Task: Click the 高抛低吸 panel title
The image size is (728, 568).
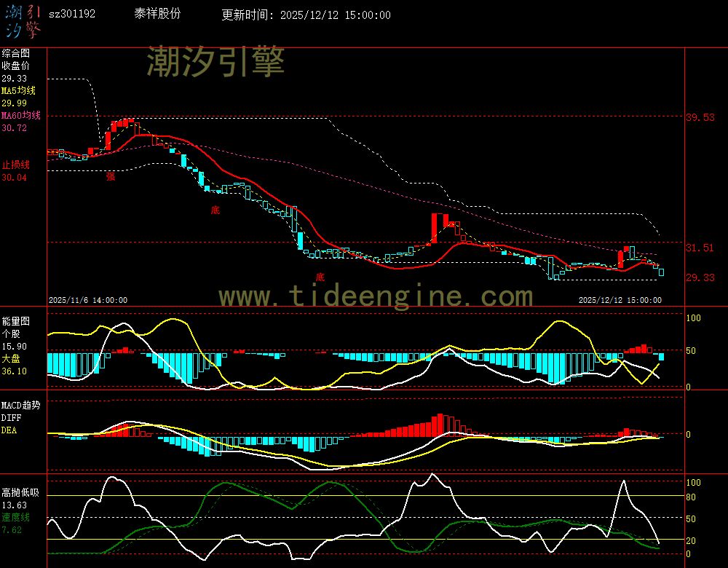Action: pos(20,492)
